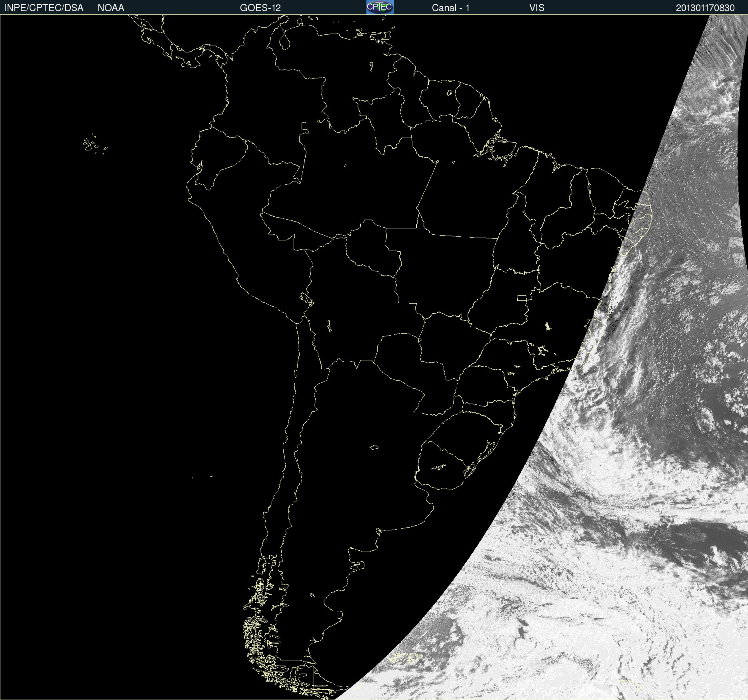
Task: Click the 'NOAA' label in the header
Action: [x=111, y=8]
